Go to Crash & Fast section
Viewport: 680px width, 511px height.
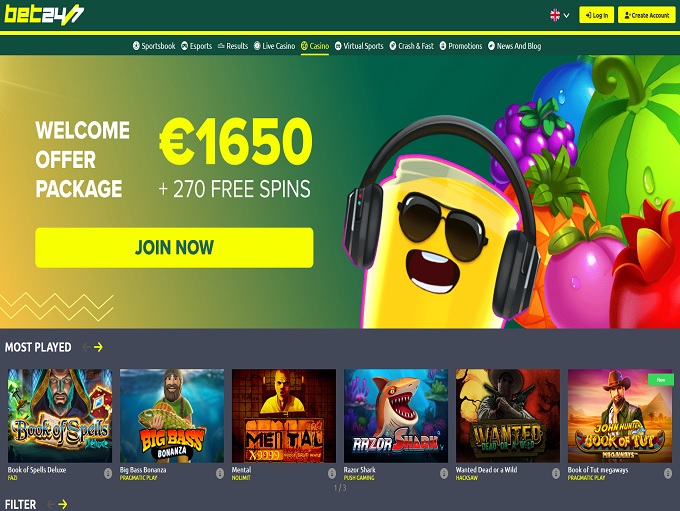412,46
